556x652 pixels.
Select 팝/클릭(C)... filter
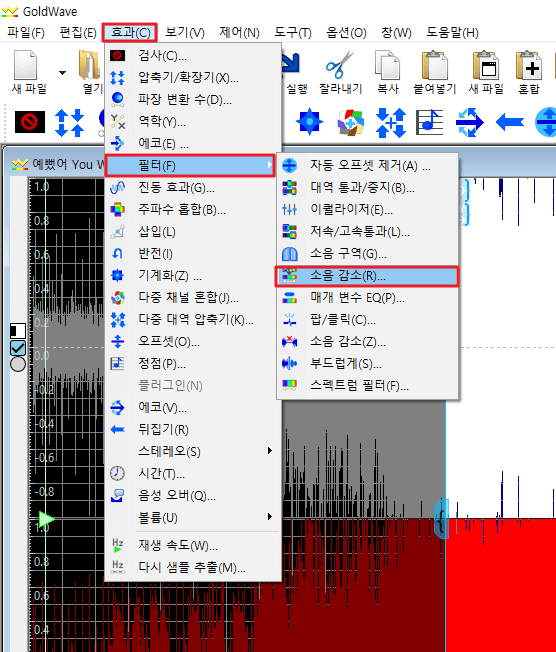368,320
